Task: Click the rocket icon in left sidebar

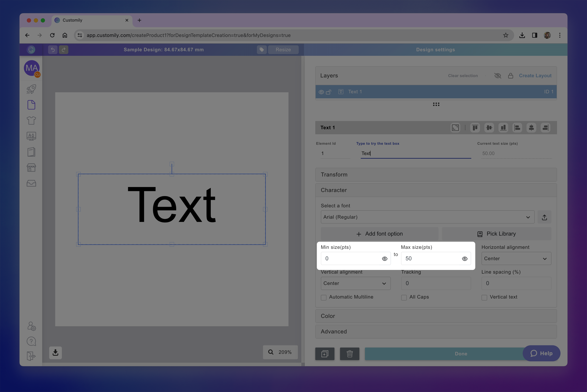Action: tap(31, 89)
